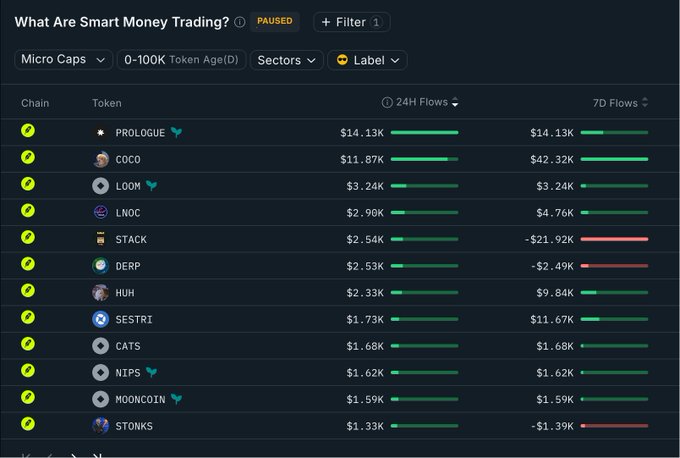Viewport: 680px width, 458px height.
Task: Click the Token column header
Action: [107, 103]
